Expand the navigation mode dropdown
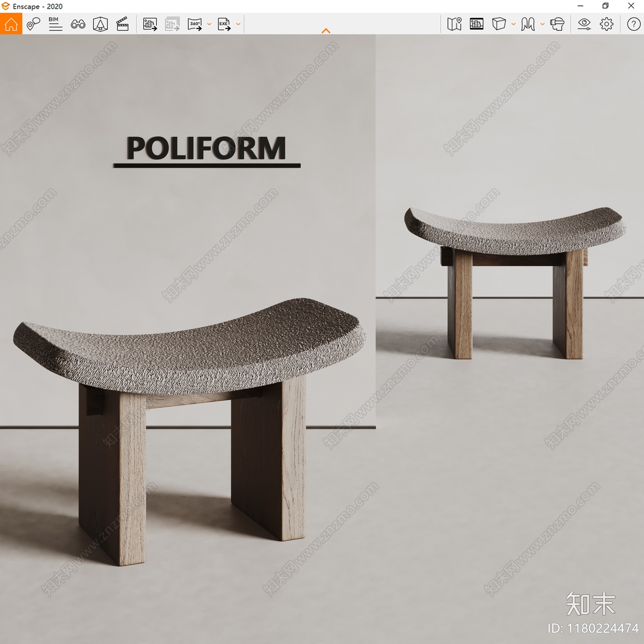 tap(543, 24)
